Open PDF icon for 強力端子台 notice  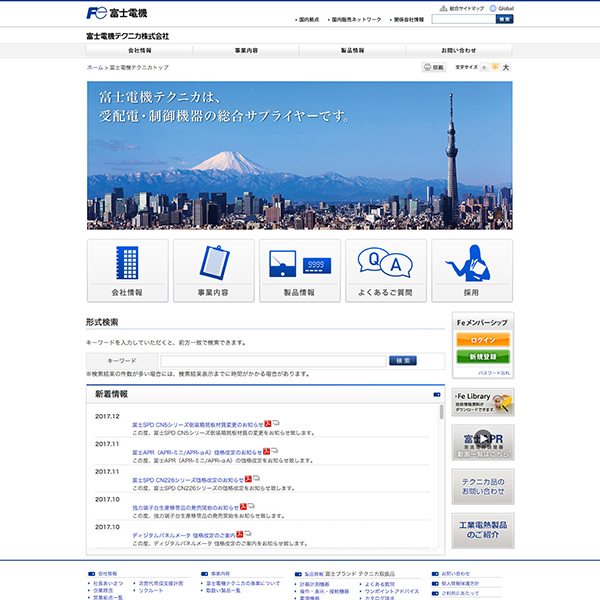click(x=243, y=507)
